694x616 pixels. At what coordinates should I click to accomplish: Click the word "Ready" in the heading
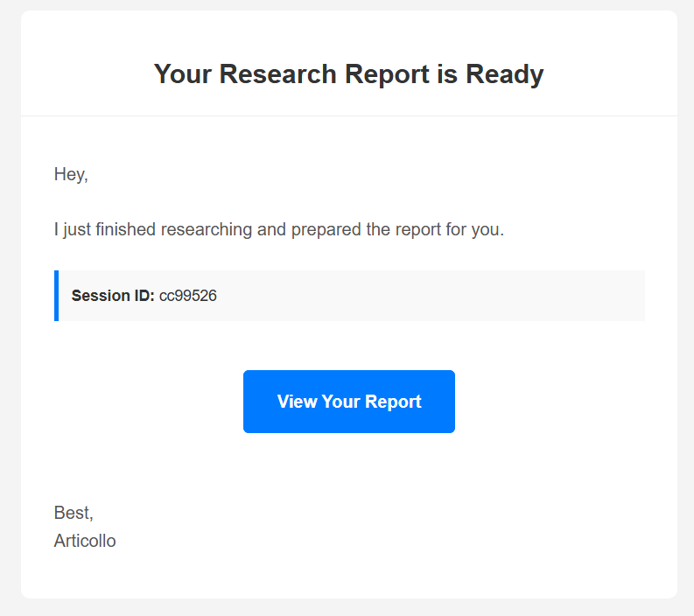(x=504, y=74)
